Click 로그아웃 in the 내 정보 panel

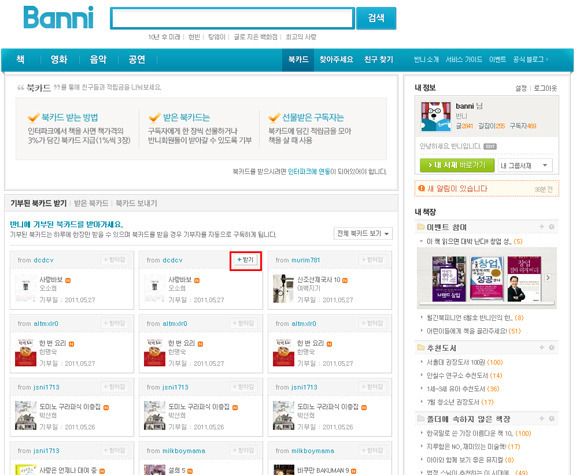tap(545, 88)
